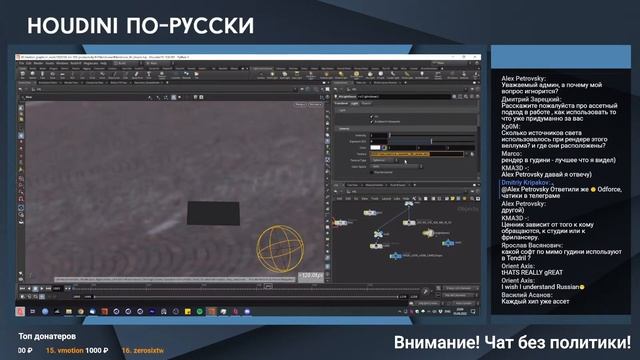Click the current frame number field
The height and width of the screenshot is (360, 640).
point(57,288)
